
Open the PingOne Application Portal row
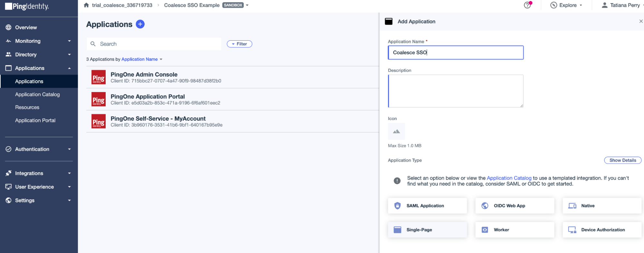(x=233, y=99)
